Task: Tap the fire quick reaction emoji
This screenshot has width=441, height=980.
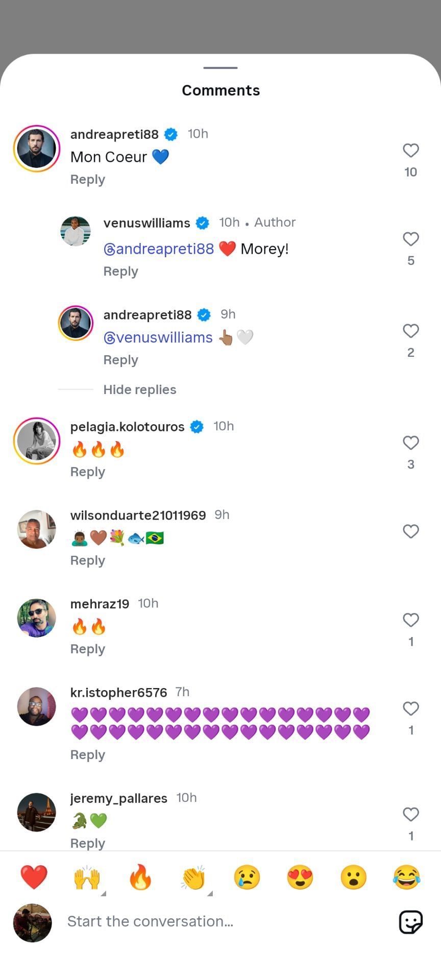Action: (x=140, y=877)
